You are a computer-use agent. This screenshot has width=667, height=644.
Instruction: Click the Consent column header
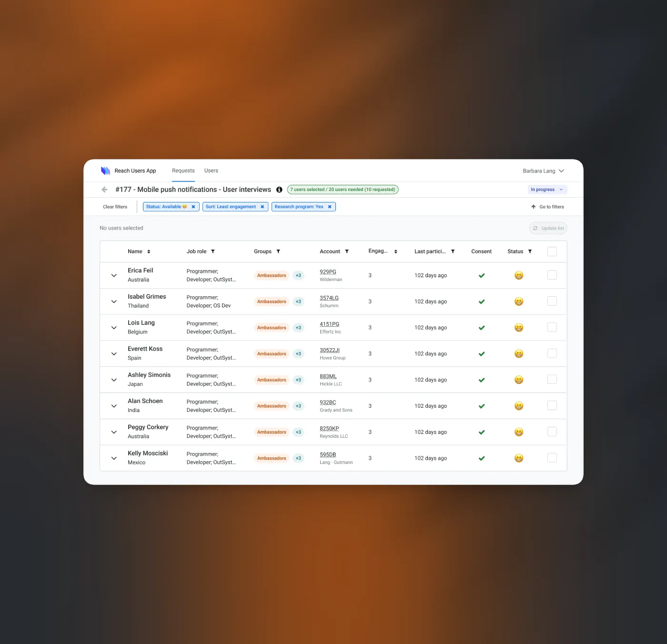(481, 252)
